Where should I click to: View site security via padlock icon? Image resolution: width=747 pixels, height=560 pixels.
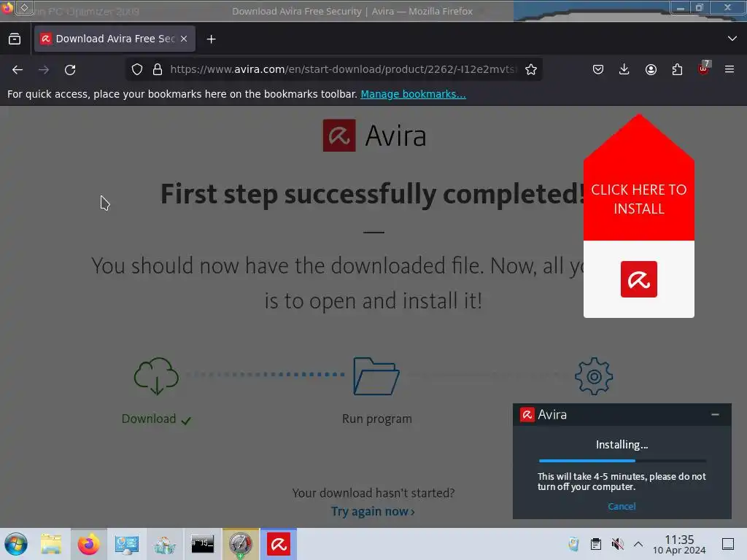(x=158, y=69)
